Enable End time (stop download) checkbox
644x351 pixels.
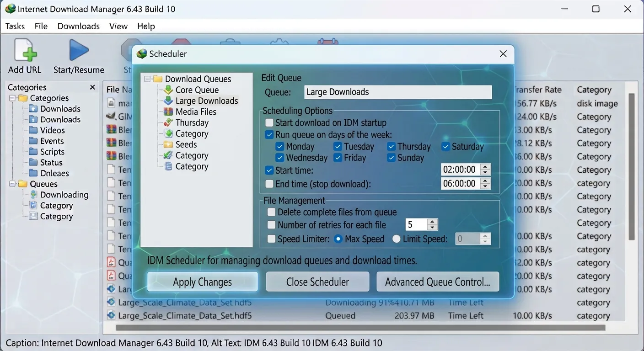269,184
